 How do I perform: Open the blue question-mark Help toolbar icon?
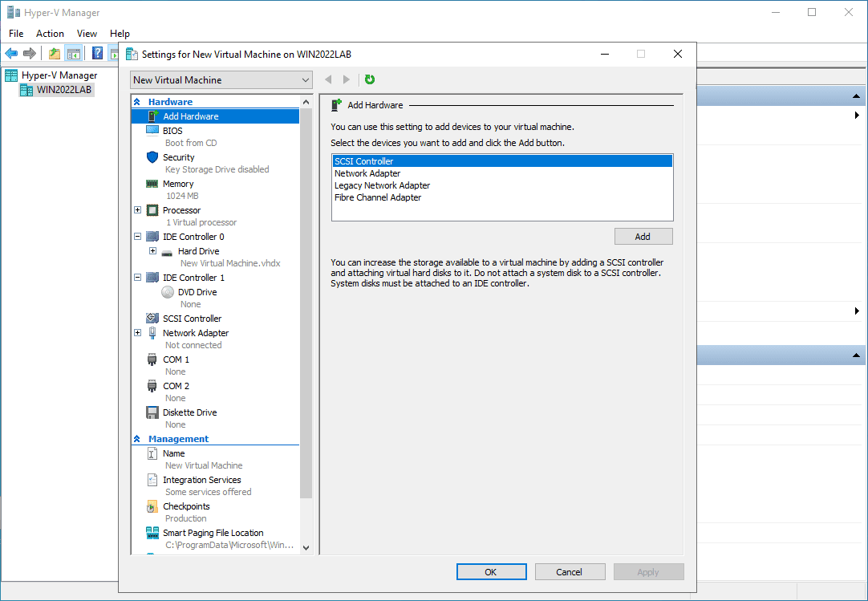click(x=97, y=53)
